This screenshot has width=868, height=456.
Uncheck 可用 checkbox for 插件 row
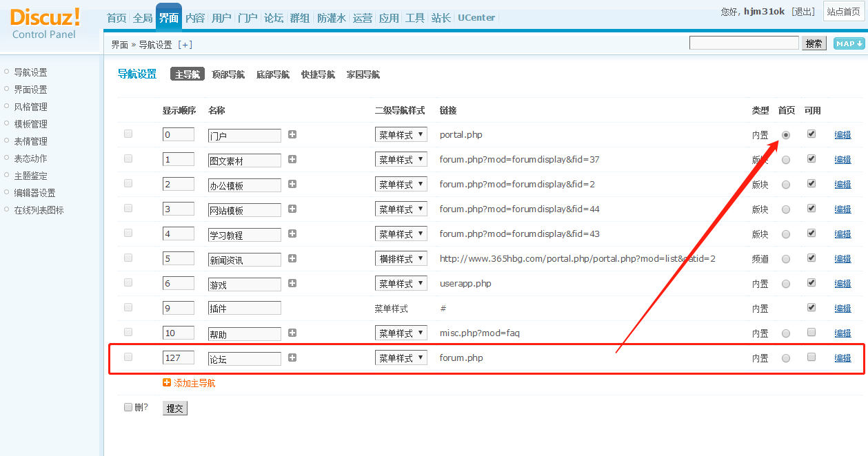(811, 307)
